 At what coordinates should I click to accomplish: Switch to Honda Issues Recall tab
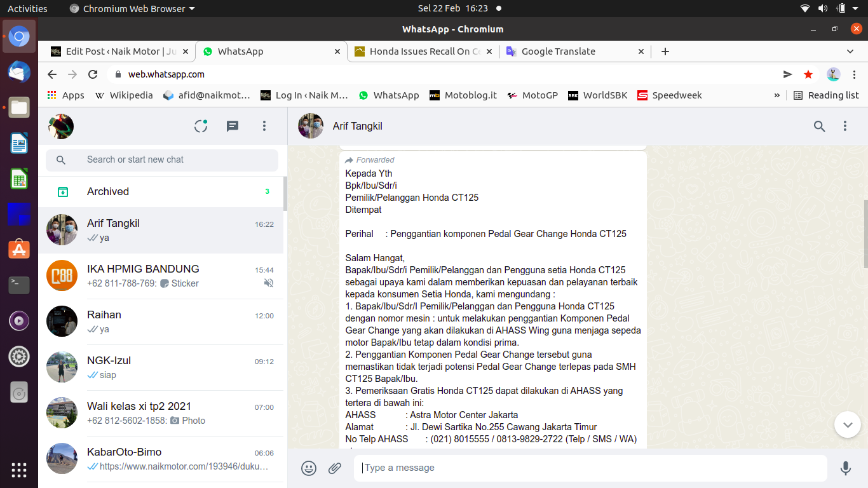[x=424, y=51]
